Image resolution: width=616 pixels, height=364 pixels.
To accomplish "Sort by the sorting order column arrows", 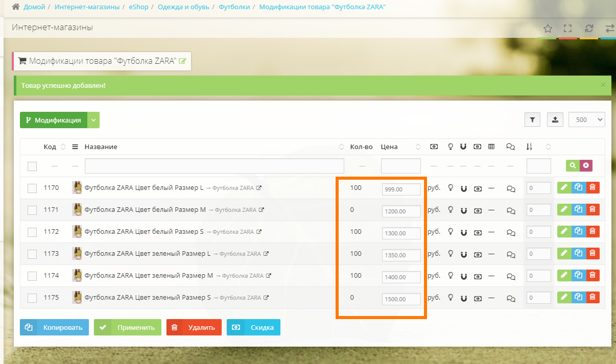I will (x=548, y=147).
